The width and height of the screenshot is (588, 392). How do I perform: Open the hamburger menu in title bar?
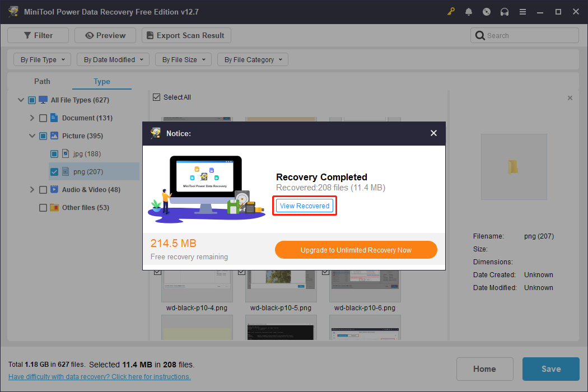[x=522, y=11]
